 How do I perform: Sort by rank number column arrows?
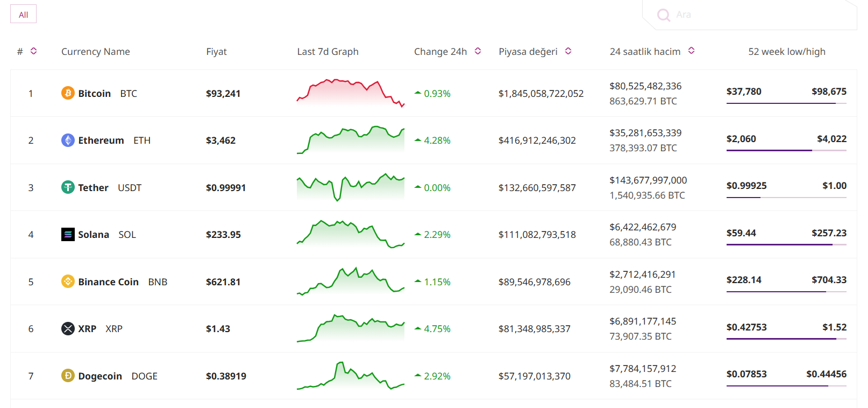pyautogui.click(x=33, y=51)
